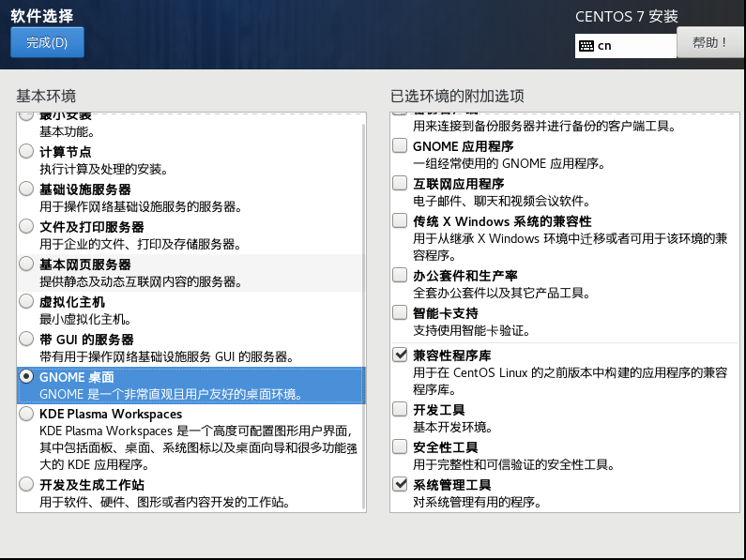The image size is (746, 560).
Task: Click the 带 GUI 的服务器 label text
Action: pyautogui.click(x=86, y=341)
